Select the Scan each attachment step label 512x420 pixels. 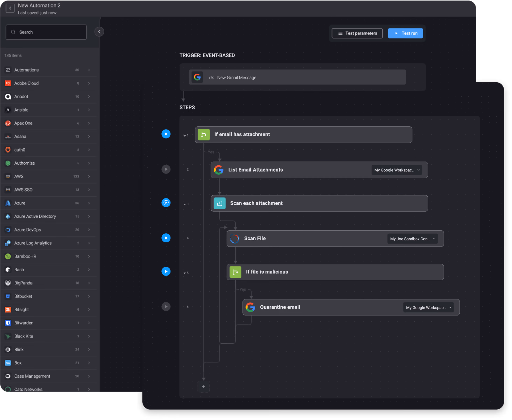(x=257, y=203)
